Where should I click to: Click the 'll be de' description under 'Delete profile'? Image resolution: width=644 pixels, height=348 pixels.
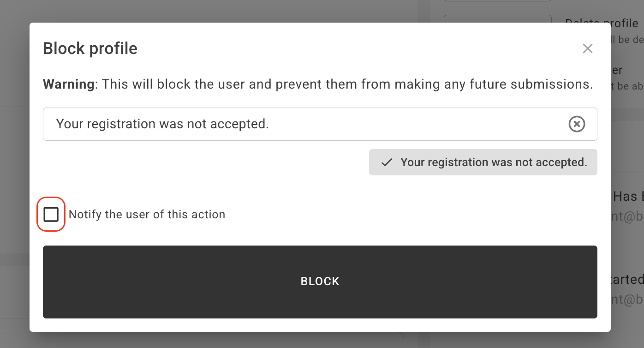tap(626, 40)
